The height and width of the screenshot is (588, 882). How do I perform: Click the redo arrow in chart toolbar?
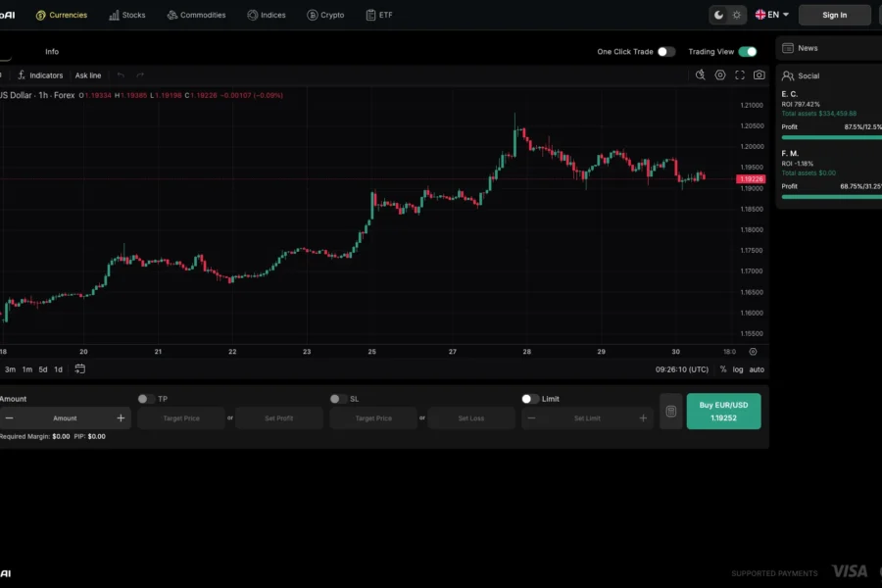(x=140, y=75)
